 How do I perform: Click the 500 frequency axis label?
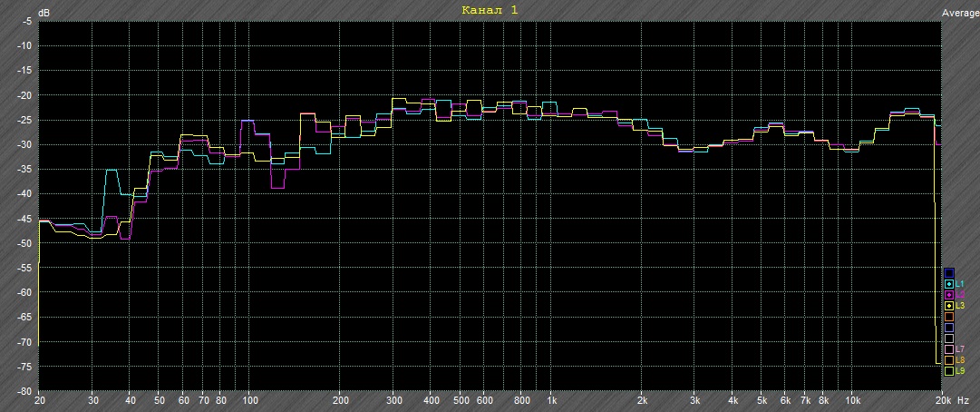(x=460, y=399)
